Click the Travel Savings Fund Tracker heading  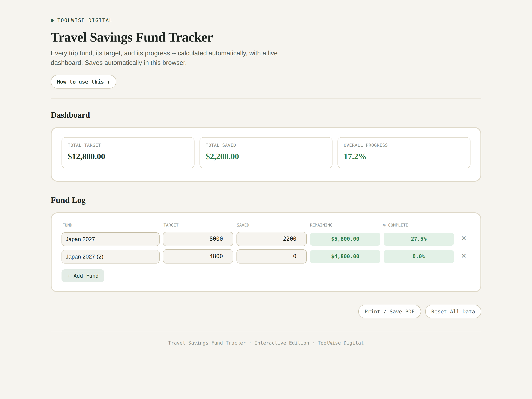[x=132, y=38]
